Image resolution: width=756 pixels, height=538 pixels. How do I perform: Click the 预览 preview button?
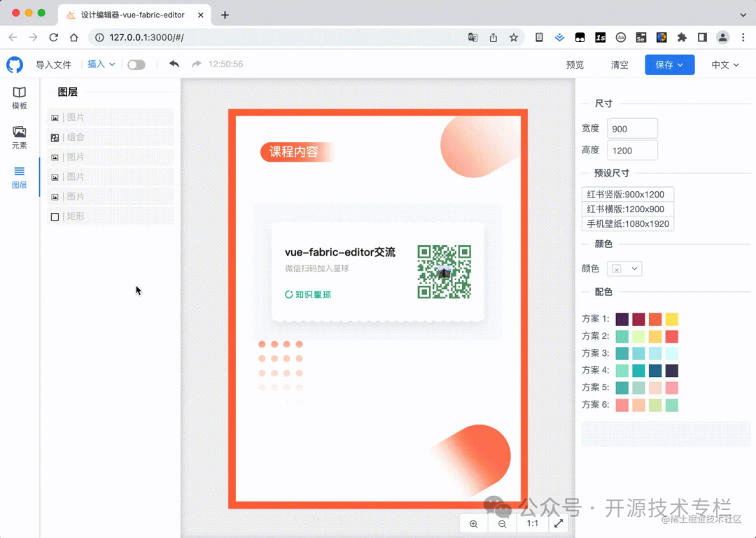pos(575,64)
